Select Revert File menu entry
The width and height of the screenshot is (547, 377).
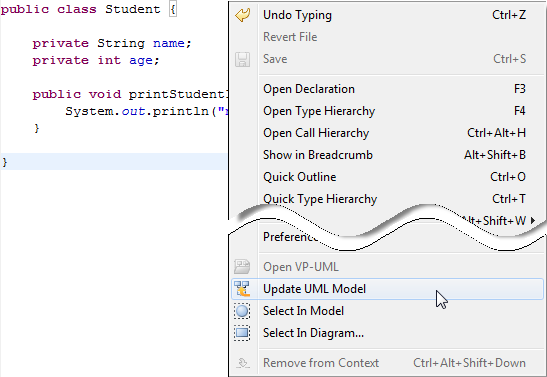tap(387, 37)
